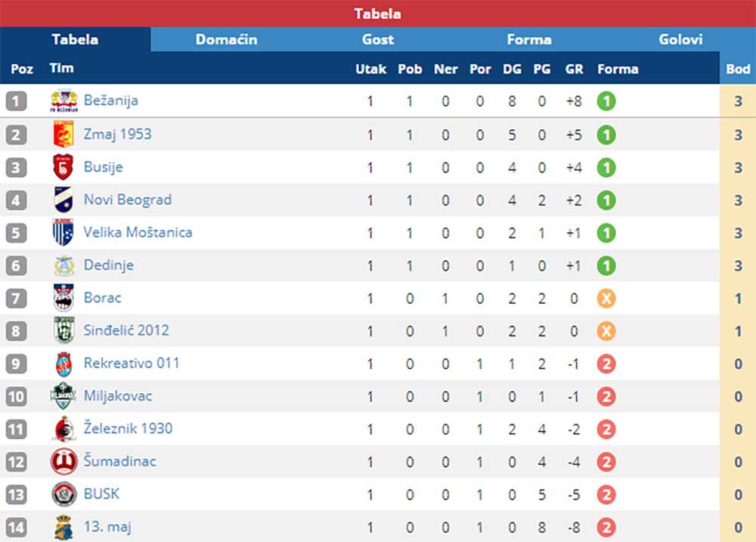Click the Zmaj 1953 club logo

64,134
